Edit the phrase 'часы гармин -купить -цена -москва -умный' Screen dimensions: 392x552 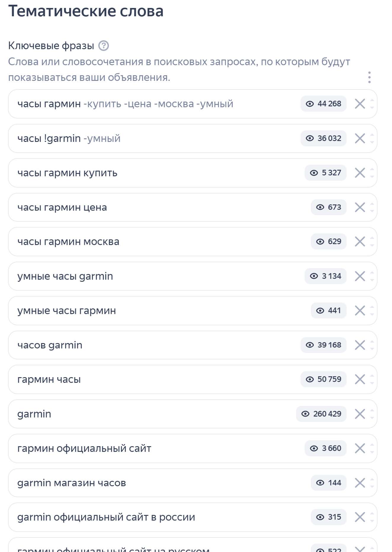125,104
